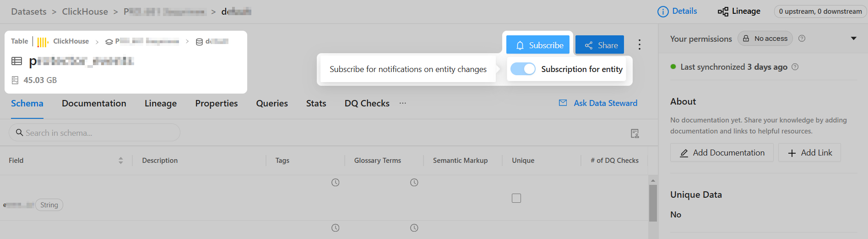Open the Lineage tab
868x239 pixels.
point(160,104)
